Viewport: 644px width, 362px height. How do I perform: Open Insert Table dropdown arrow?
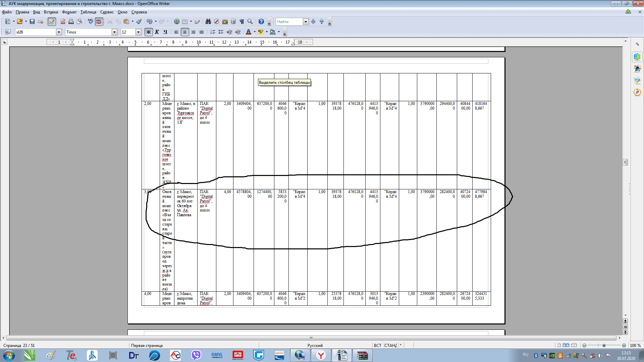tap(191, 21)
